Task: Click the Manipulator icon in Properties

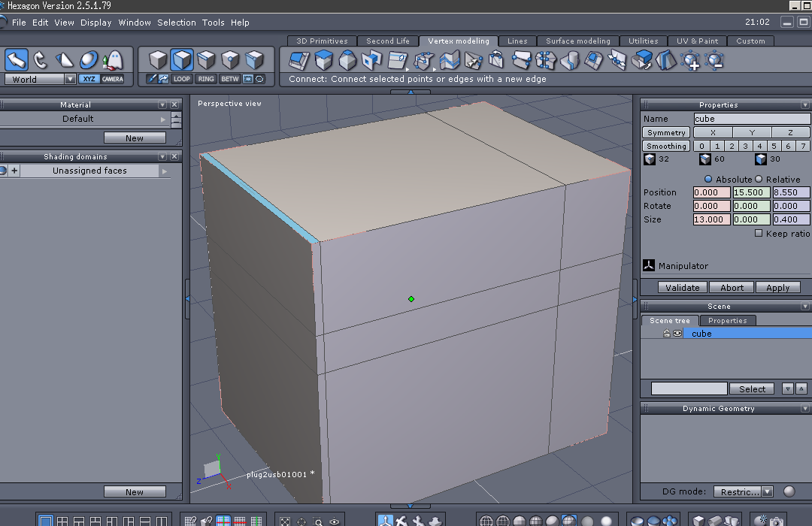Action: (x=650, y=265)
